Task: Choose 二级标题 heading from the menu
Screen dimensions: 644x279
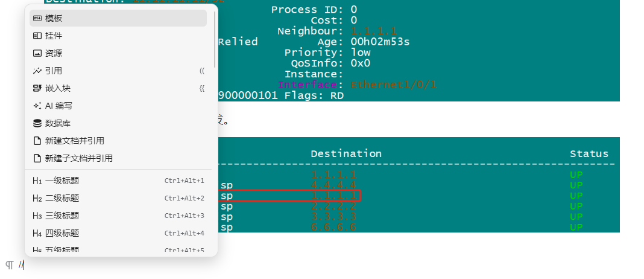Action: click(62, 198)
